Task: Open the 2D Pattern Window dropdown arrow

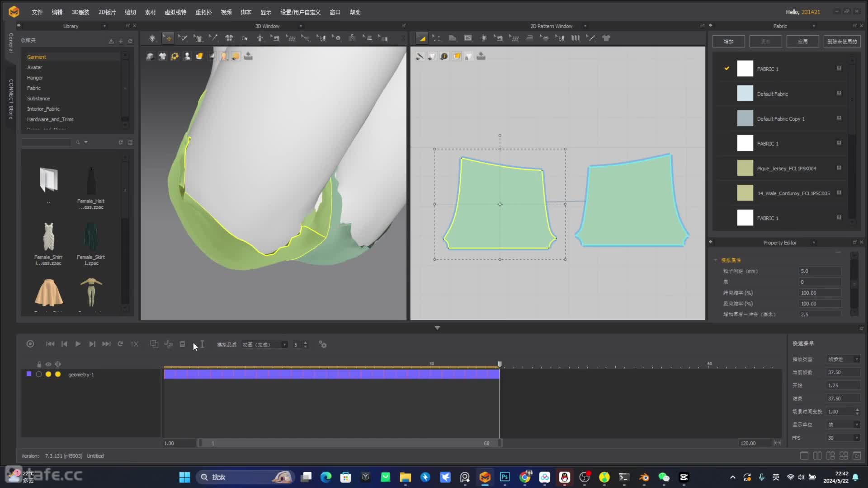Action: pos(585,26)
